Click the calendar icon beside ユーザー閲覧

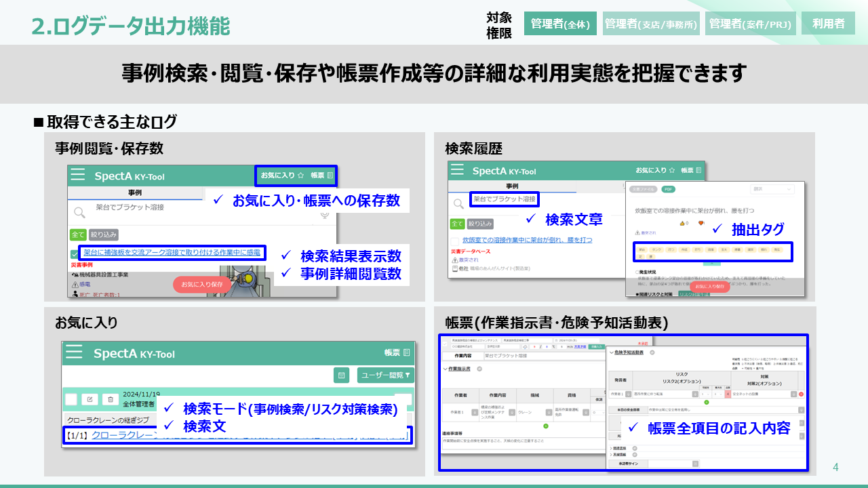[x=341, y=375]
